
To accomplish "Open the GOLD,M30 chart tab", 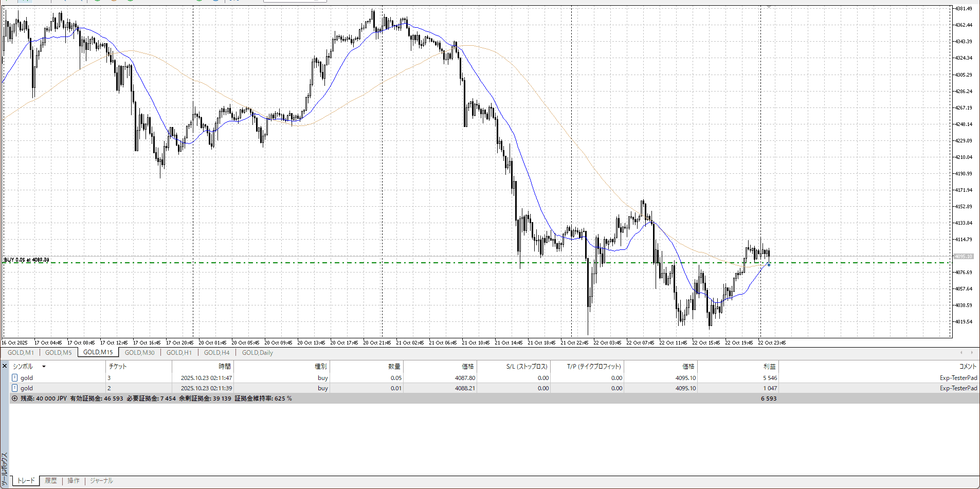I will [x=139, y=353].
